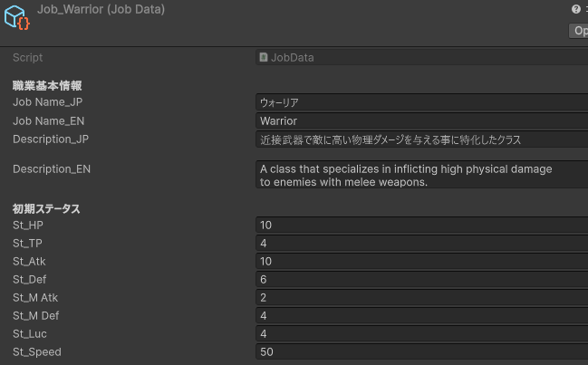Click the Job Name_JP text field
The width and height of the screenshot is (588, 365).
tap(421, 102)
